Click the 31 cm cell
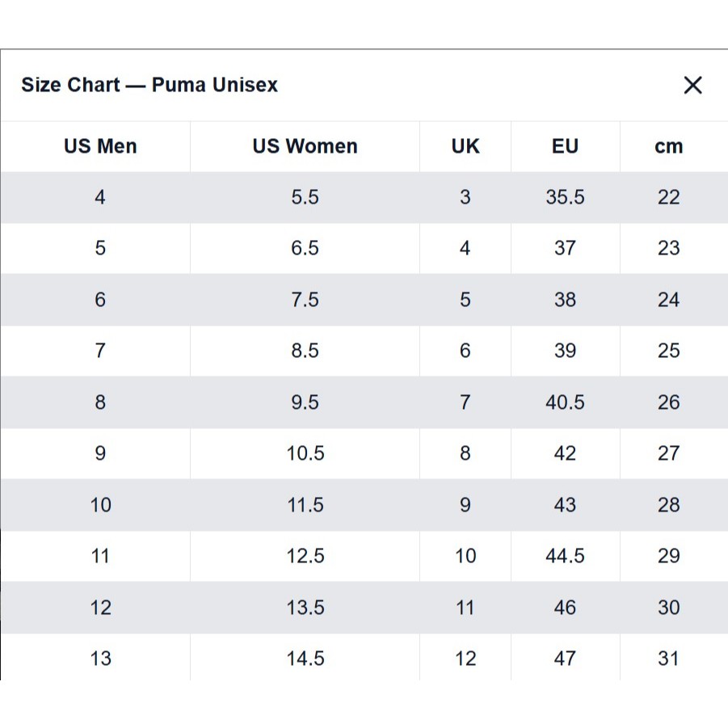The width and height of the screenshot is (728, 728). pyautogui.click(x=668, y=659)
